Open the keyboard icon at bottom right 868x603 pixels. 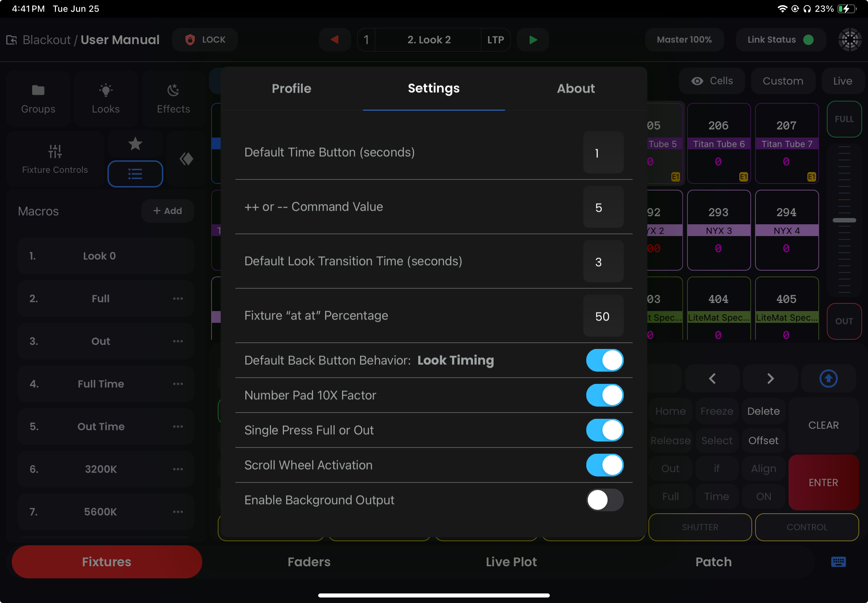(838, 562)
